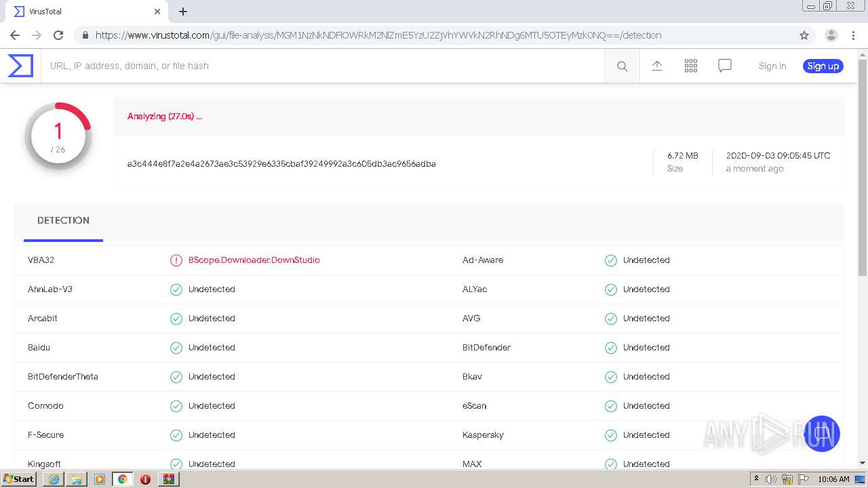868x488 pixels.
Task: Click the Analyzing (27.0s) status text
Action: click(x=165, y=117)
